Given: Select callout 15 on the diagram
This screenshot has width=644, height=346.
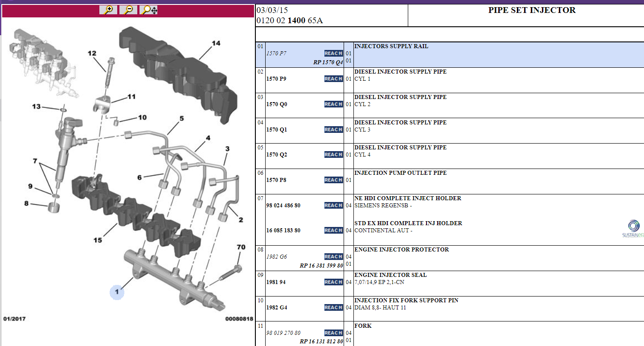Looking at the screenshot, I should 98,240.
